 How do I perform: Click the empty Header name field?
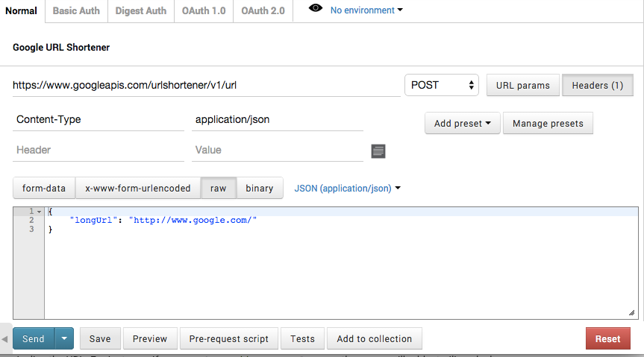pos(99,151)
